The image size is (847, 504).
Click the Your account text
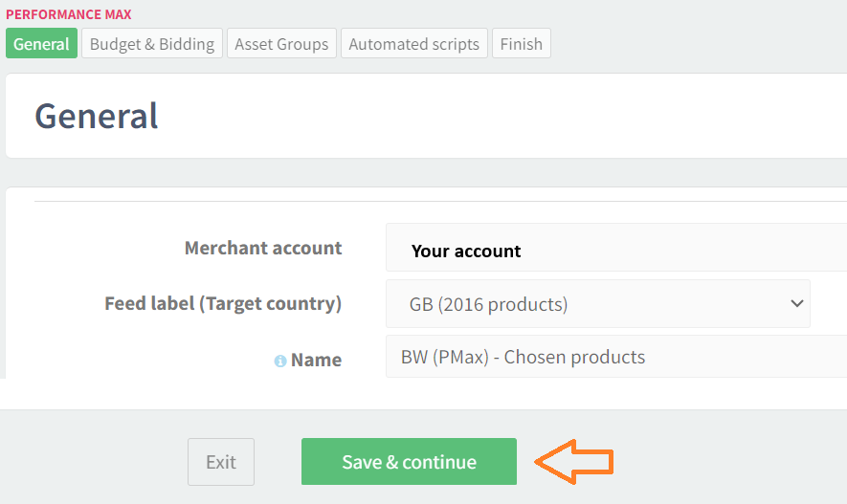[466, 252]
